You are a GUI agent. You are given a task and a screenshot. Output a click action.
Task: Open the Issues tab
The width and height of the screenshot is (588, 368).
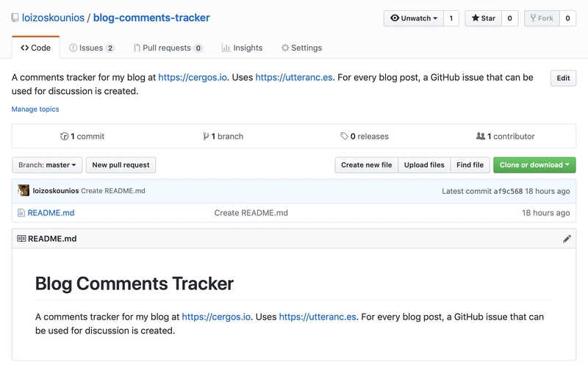point(92,48)
